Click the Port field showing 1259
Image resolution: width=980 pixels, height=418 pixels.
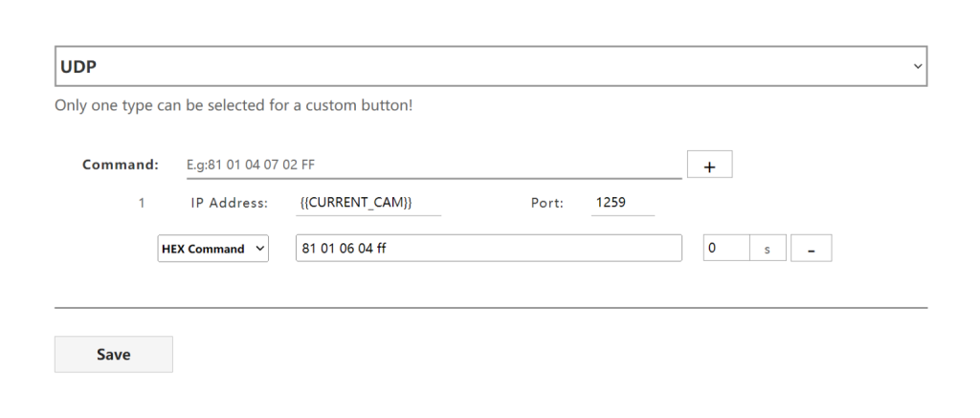pyautogui.click(x=622, y=203)
